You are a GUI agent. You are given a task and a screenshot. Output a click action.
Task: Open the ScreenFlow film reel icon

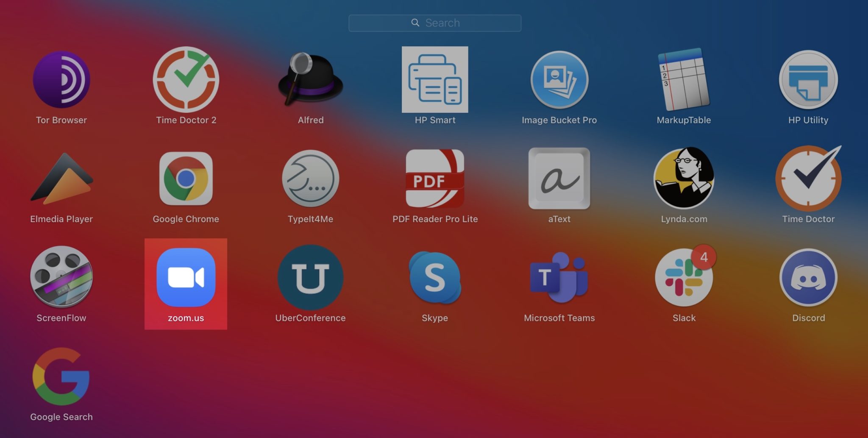pyautogui.click(x=61, y=277)
